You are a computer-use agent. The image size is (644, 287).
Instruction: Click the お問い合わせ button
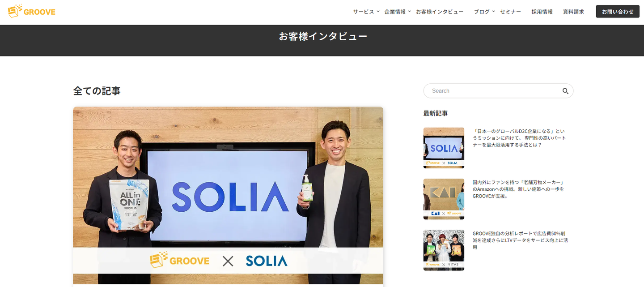(618, 12)
